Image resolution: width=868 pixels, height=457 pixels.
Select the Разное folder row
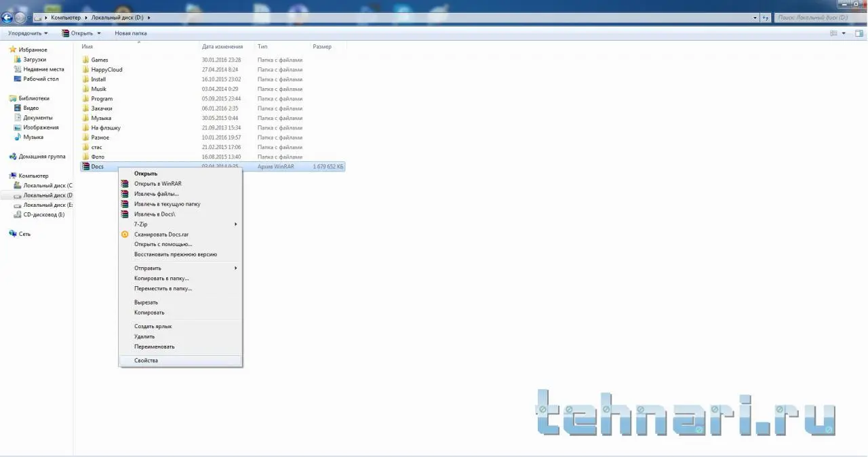coord(213,138)
